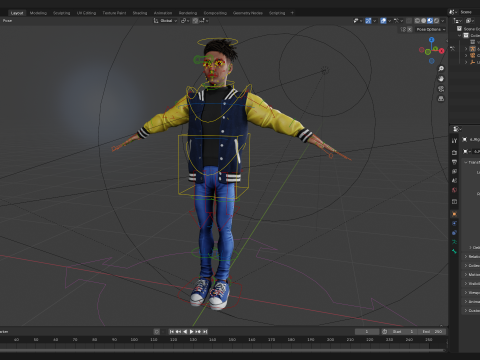Toggle the camera view icon
The width and height of the screenshot is (480, 360).
(441, 89)
